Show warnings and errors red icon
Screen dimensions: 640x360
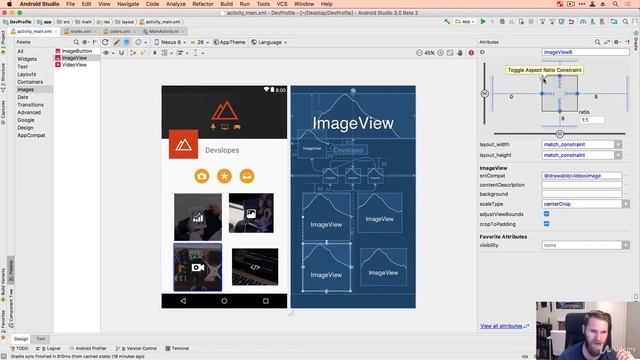coord(471,53)
